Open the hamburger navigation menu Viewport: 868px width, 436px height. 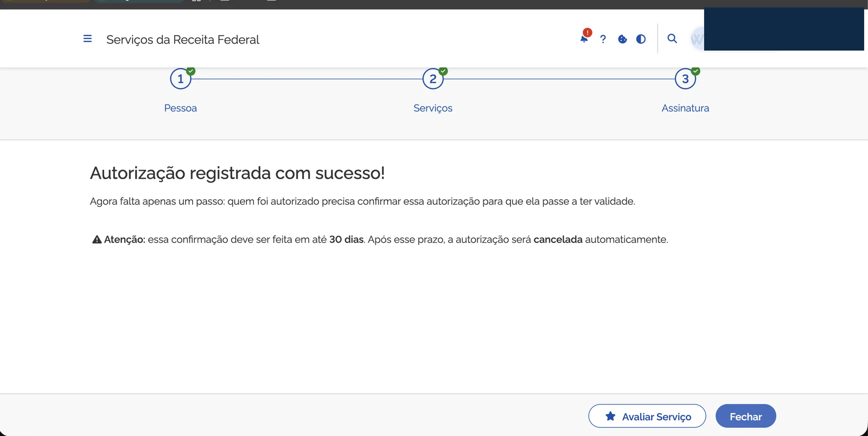[x=87, y=39]
